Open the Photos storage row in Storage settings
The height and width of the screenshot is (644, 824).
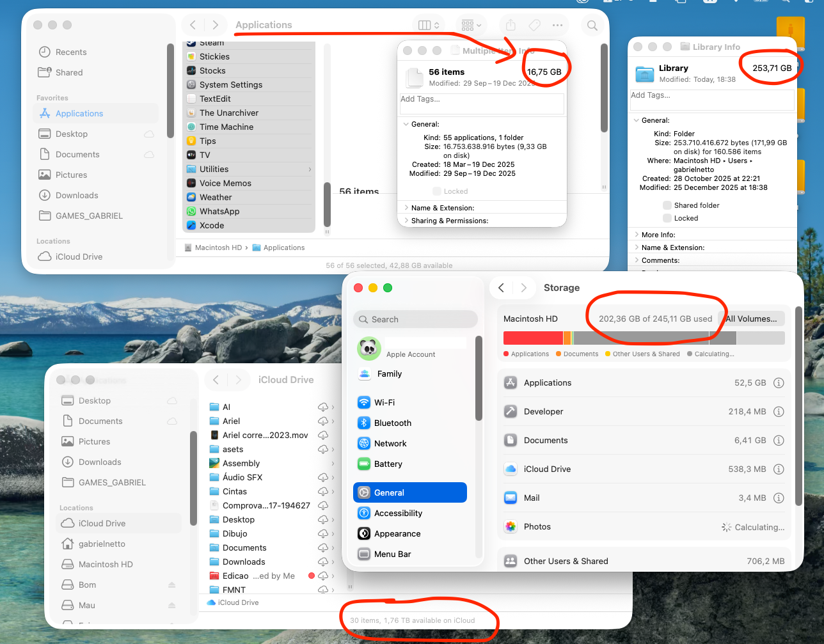point(644,527)
